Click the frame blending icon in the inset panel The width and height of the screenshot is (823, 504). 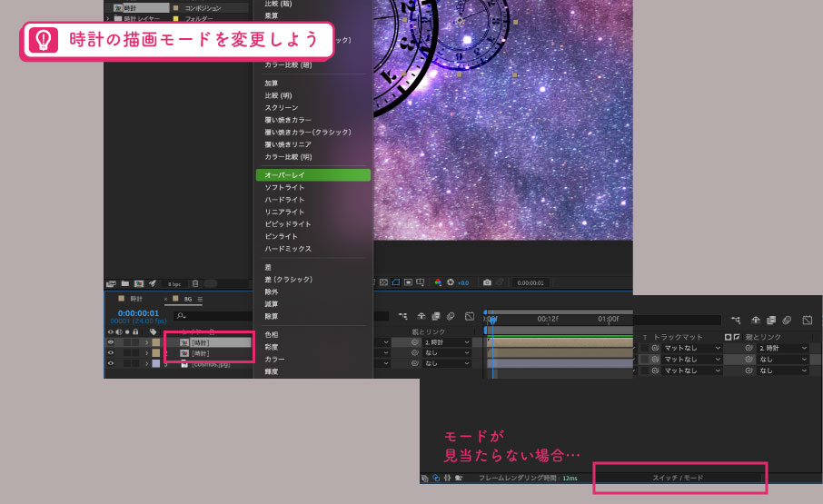[771, 320]
